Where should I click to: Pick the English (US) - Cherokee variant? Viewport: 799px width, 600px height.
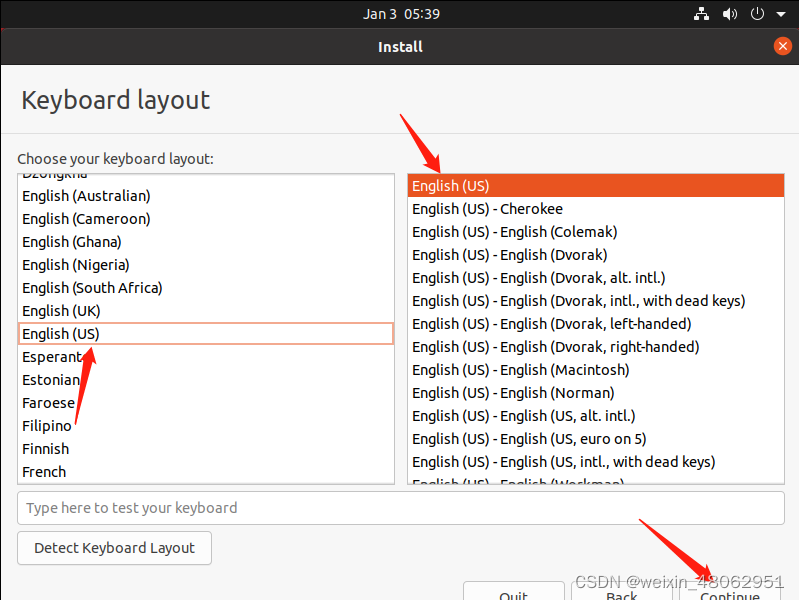(487, 209)
